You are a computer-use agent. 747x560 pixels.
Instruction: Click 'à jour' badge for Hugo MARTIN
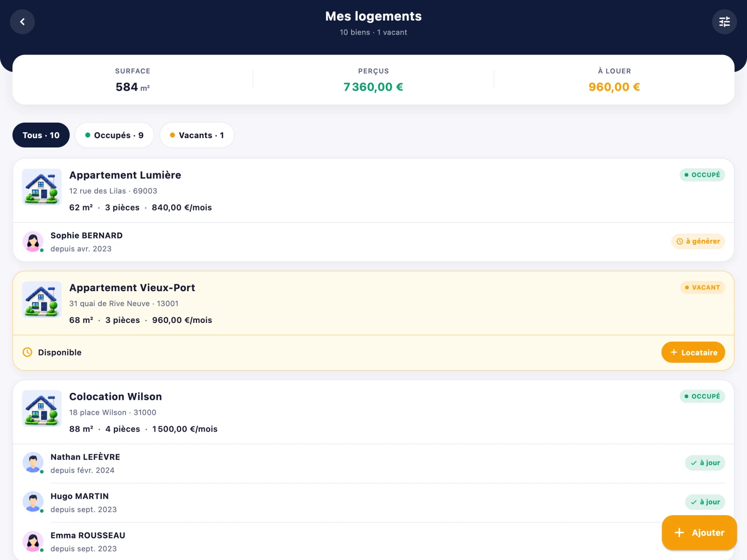tap(705, 502)
